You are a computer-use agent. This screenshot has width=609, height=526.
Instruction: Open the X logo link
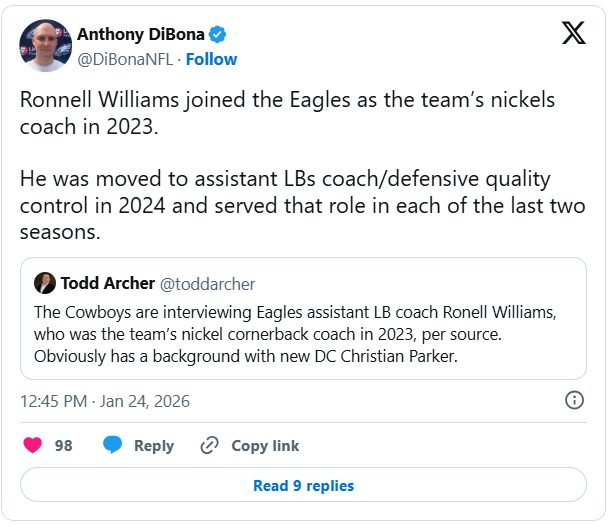point(574,33)
